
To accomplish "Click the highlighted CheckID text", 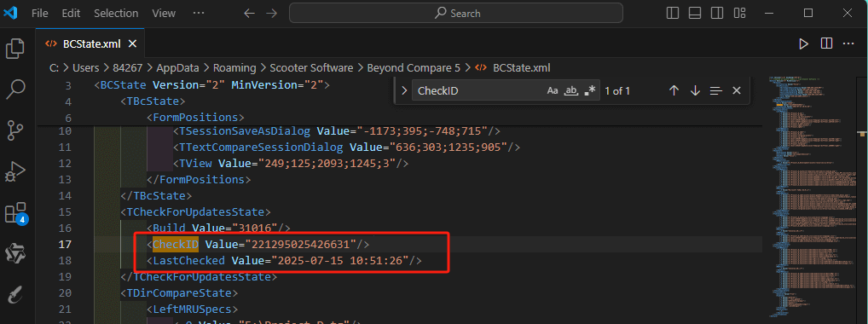I will (x=176, y=244).
